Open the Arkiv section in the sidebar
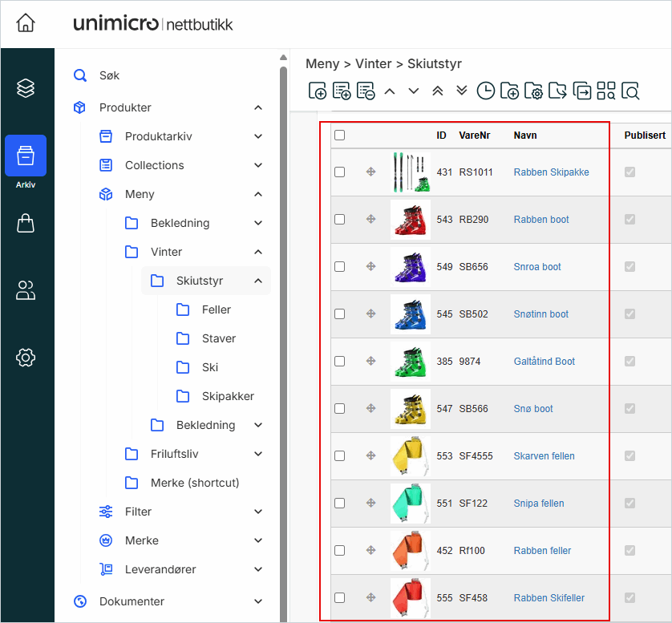The height and width of the screenshot is (623, 672). click(26, 156)
